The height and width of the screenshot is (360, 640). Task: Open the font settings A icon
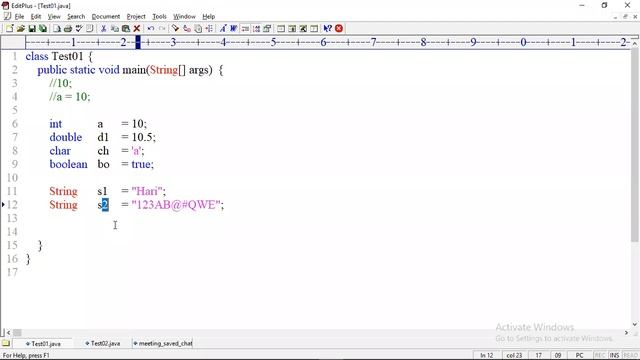click(223, 29)
